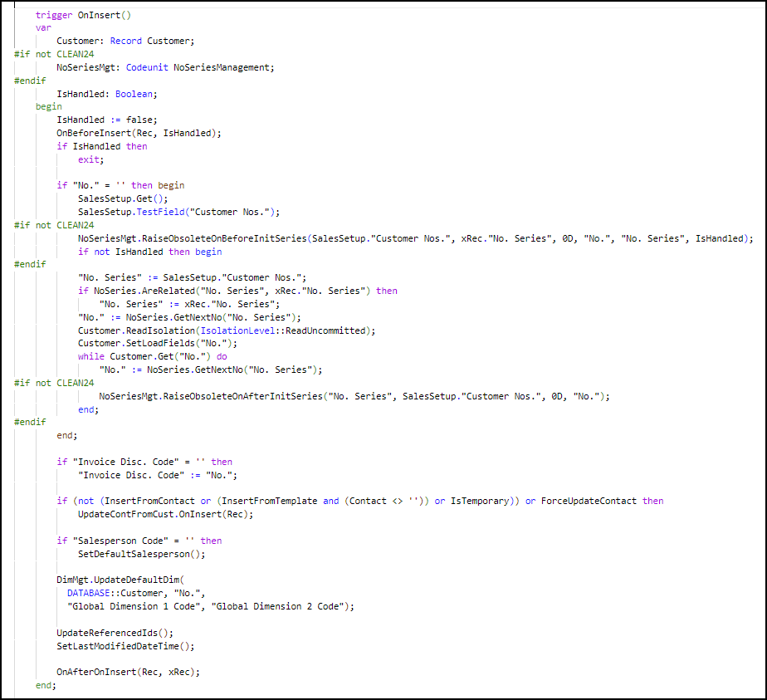Viewport: 767px width, 700px height.
Task: Click 'if "Invoice Disc. Code" = '' then' line
Action: [x=144, y=462]
